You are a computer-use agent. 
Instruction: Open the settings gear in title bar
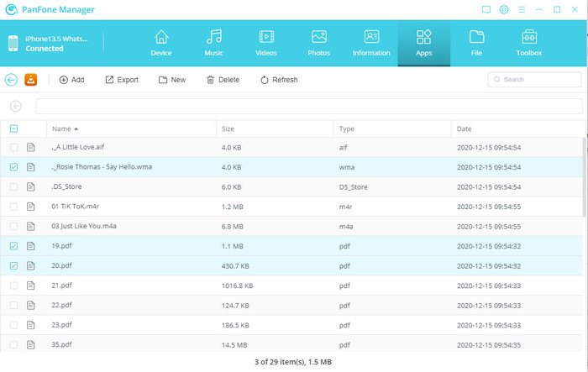coord(504,10)
